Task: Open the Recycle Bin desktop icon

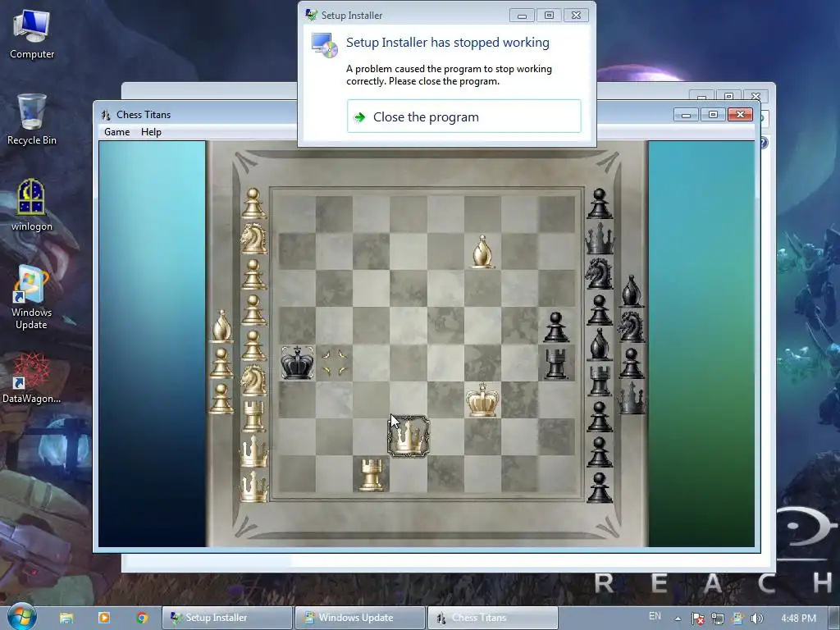Action: [x=32, y=120]
